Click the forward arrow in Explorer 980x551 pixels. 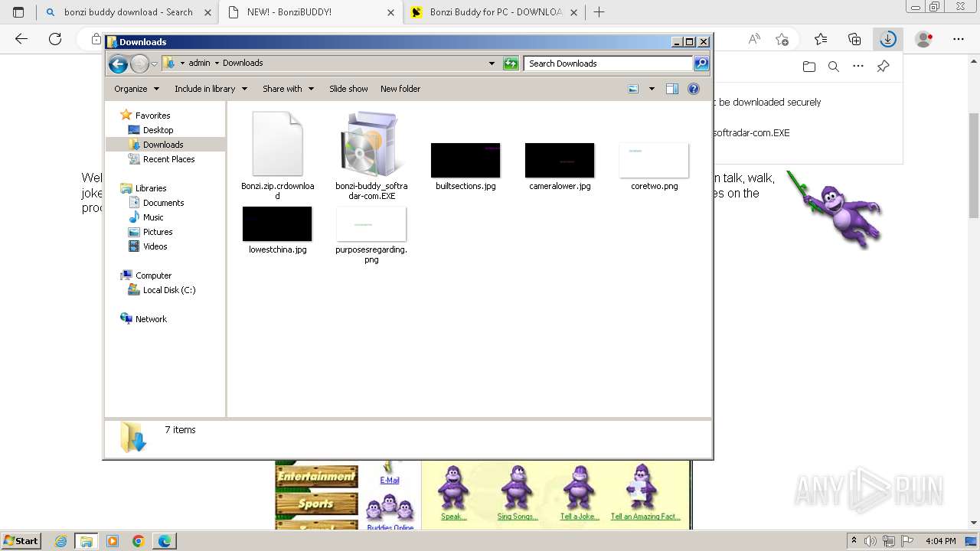click(139, 64)
